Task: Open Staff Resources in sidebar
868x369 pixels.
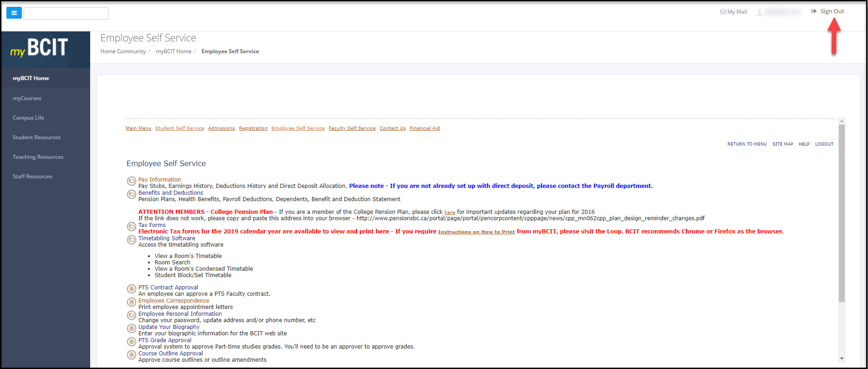Action: coord(32,177)
